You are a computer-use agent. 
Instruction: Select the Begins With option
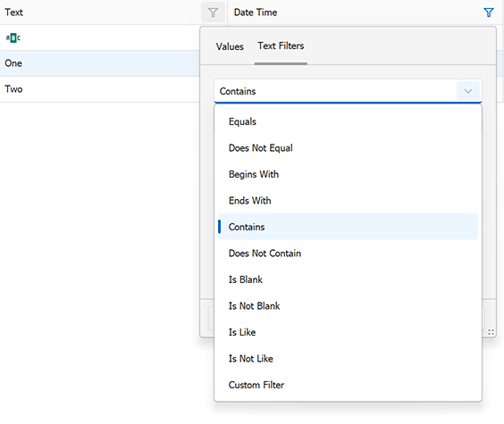pyautogui.click(x=348, y=174)
